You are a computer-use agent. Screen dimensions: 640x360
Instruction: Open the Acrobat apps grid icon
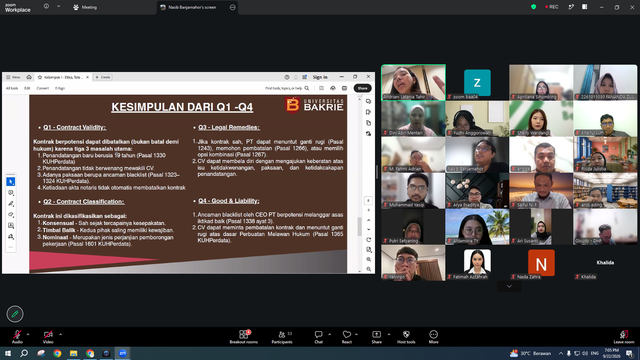pyautogui.click(x=304, y=77)
